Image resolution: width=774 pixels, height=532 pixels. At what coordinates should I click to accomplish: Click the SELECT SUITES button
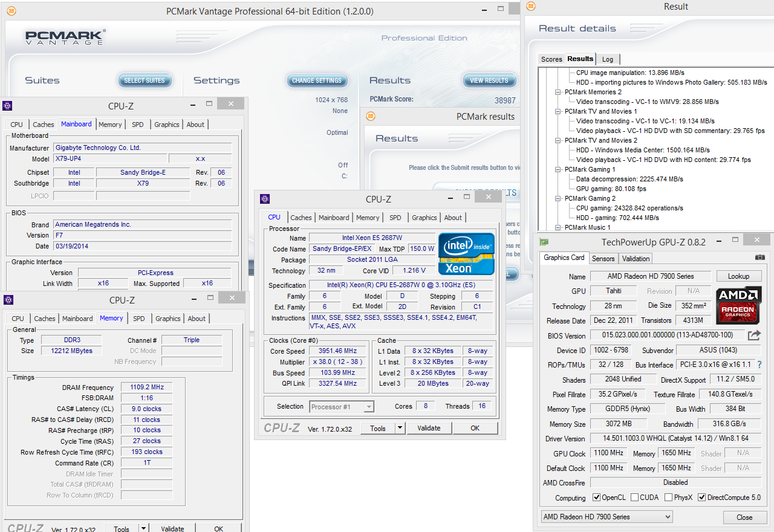tap(145, 80)
